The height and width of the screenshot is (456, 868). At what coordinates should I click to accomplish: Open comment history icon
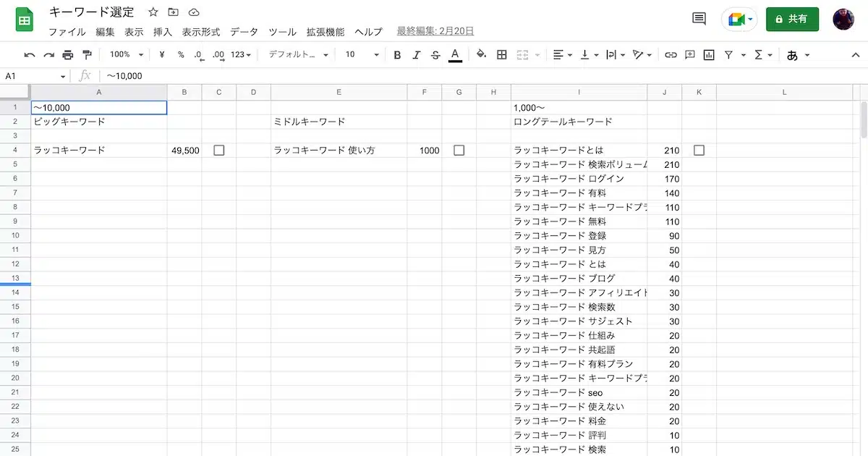click(699, 19)
